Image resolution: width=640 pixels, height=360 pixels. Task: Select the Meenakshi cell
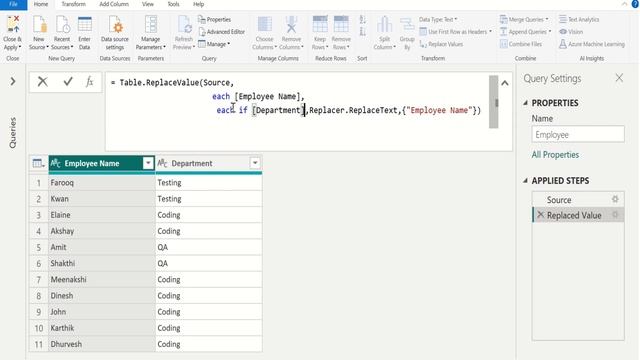click(102, 279)
